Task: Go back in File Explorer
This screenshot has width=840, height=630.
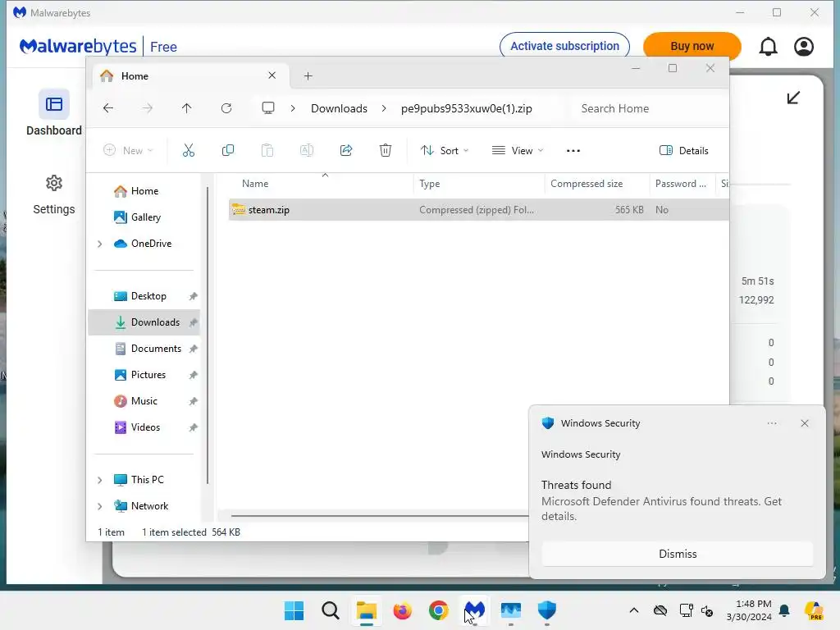Action: click(x=108, y=108)
